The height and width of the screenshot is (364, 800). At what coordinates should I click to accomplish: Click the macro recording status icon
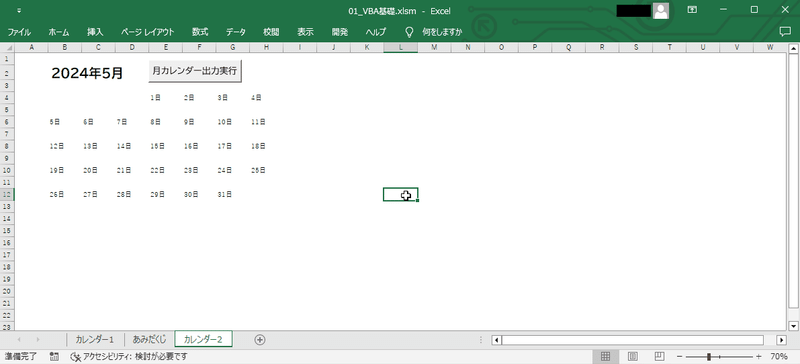55,356
